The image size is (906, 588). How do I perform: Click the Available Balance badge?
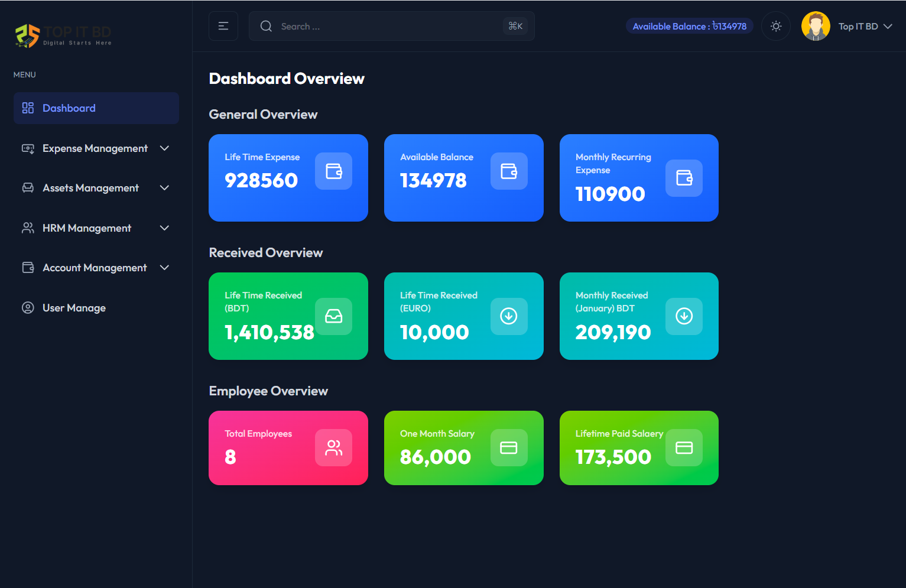coord(689,26)
